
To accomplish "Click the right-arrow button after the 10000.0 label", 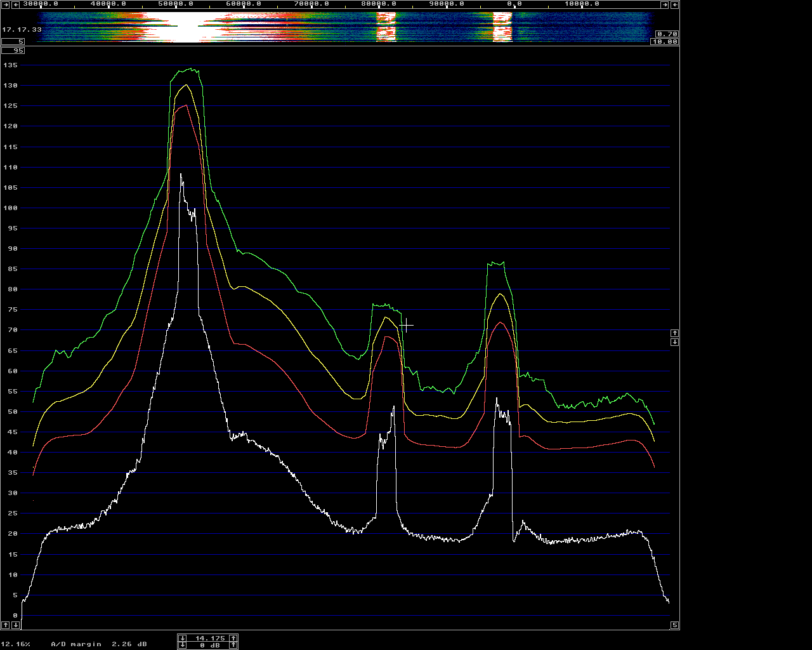I will tap(665, 5).
